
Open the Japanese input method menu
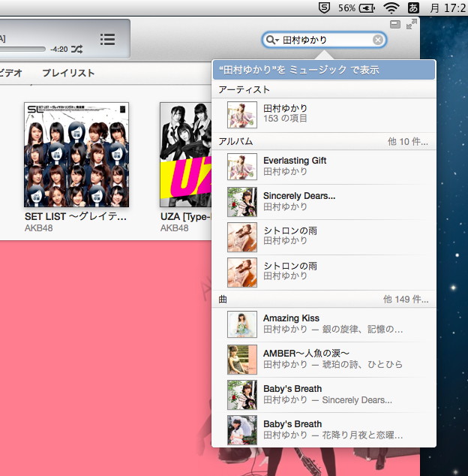413,8
